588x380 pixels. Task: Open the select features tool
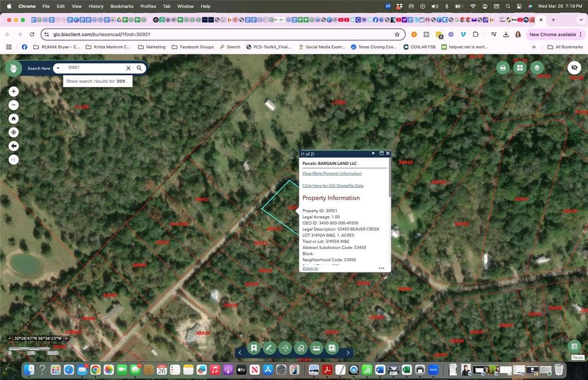coord(285,348)
